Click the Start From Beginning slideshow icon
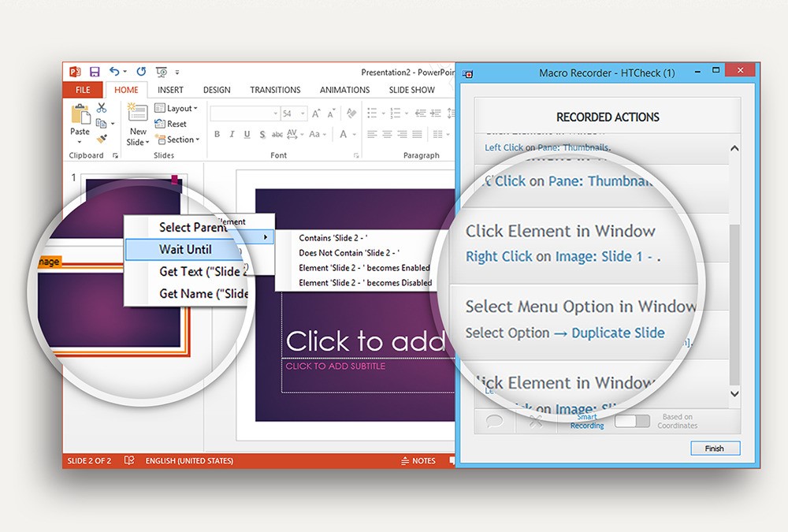The width and height of the screenshot is (788, 532). tap(162, 72)
